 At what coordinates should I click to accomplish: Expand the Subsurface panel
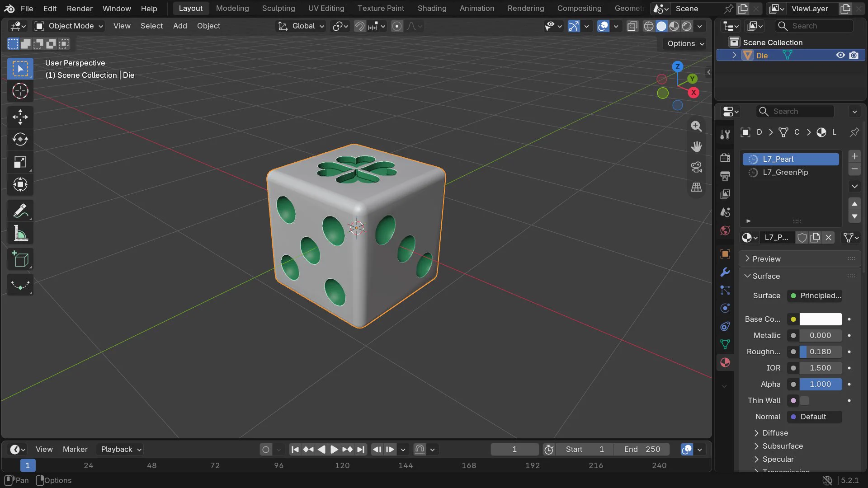783,446
